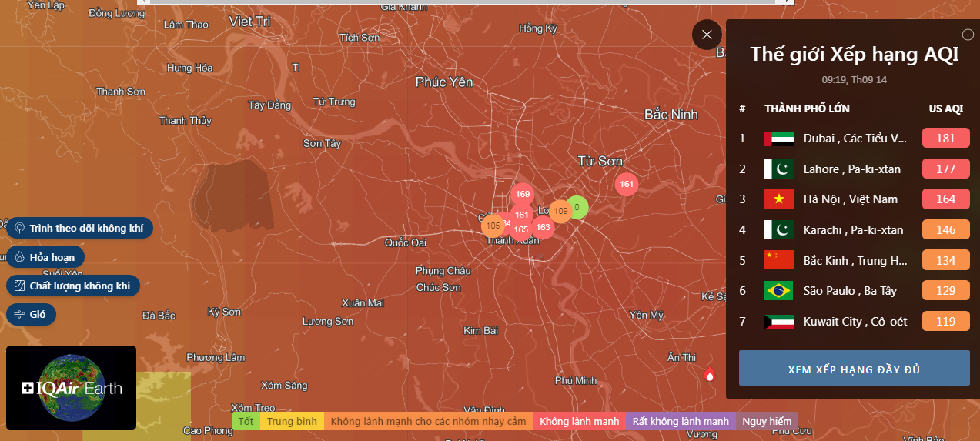Select the 163 AQI station marker
Screen dimensions: 980x441
[544, 227]
